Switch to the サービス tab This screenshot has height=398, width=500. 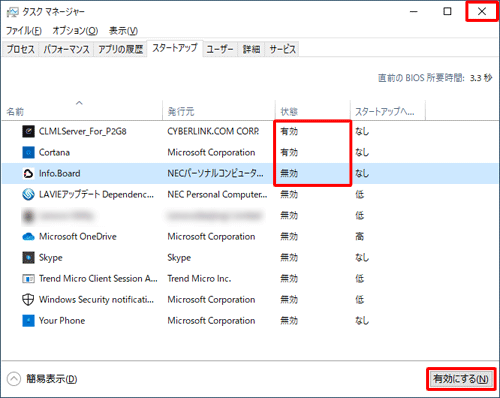tap(282, 49)
